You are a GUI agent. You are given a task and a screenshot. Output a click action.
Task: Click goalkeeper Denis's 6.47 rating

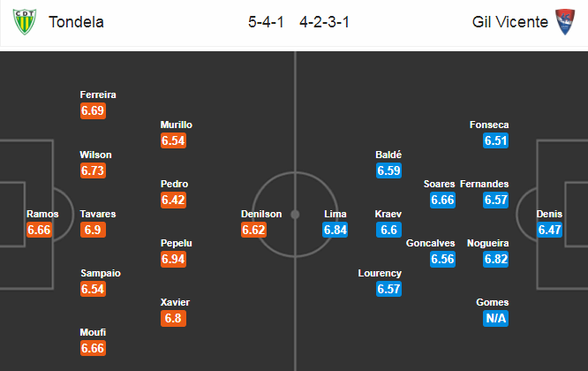pos(549,230)
